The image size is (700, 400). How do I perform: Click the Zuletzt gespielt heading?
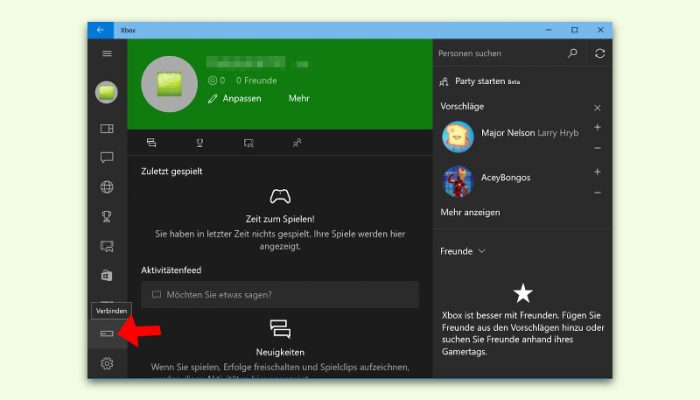pos(171,171)
